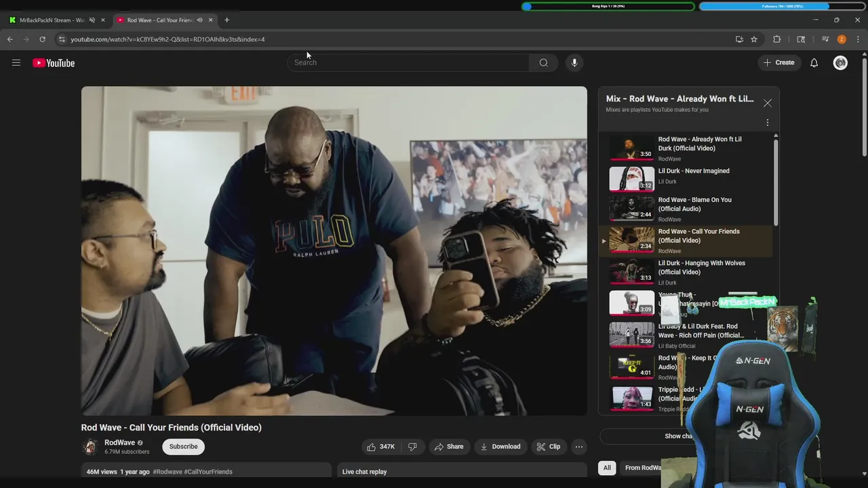The image size is (868, 488).
Task: Click #Rodwave hashtag in description
Action: [167, 472]
